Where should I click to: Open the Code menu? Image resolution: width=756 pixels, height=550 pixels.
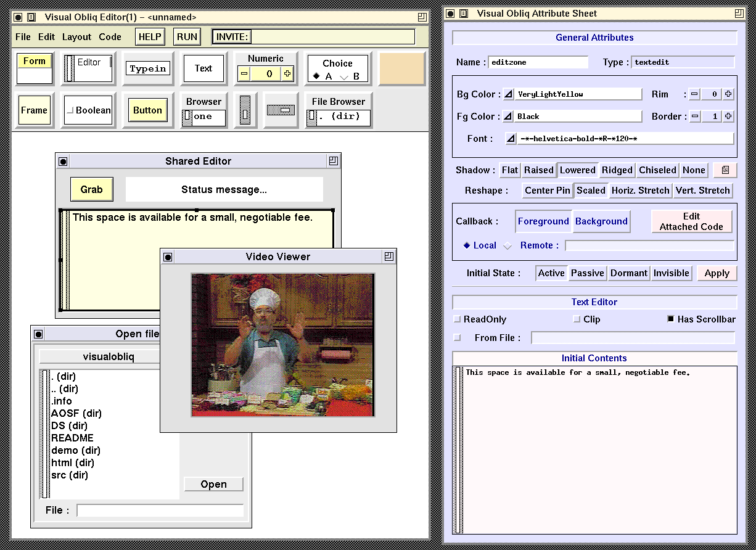coord(110,37)
